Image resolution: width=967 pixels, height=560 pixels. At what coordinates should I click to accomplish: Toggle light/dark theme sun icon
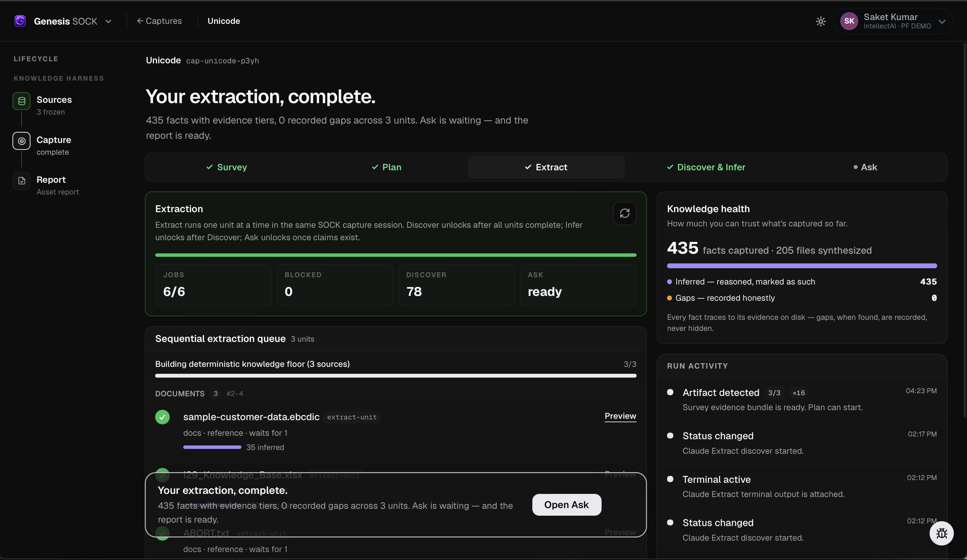click(x=820, y=21)
